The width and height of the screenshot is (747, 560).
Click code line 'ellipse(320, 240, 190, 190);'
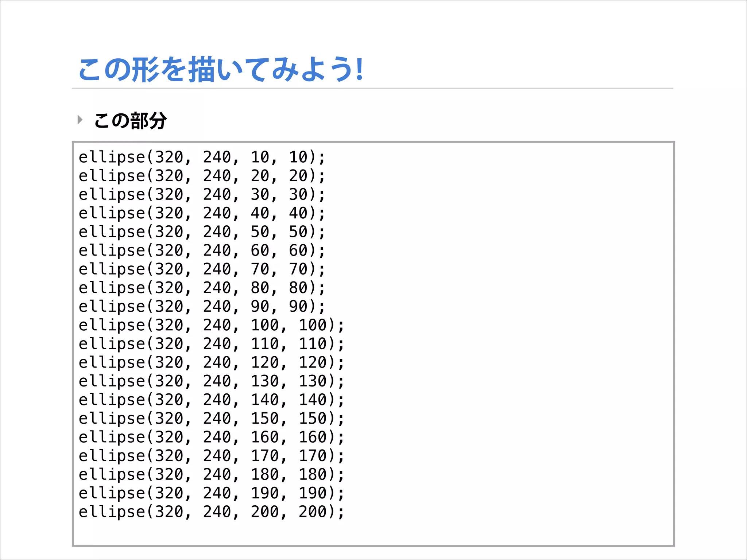[212, 493]
